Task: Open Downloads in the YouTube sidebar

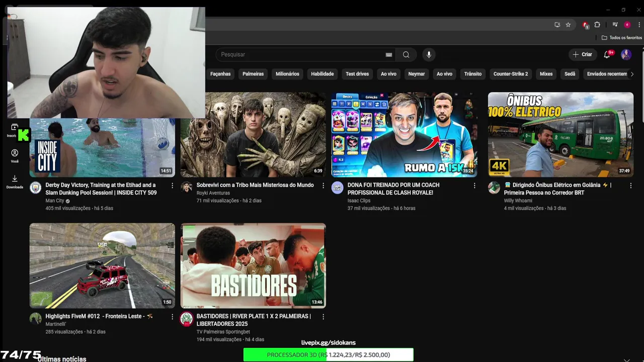Action: [x=15, y=182]
